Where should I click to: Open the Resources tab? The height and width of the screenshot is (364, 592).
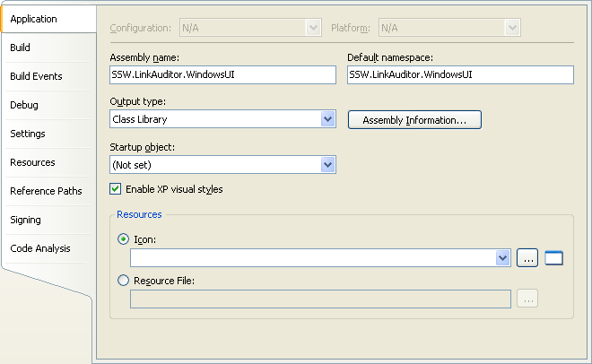[32, 162]
